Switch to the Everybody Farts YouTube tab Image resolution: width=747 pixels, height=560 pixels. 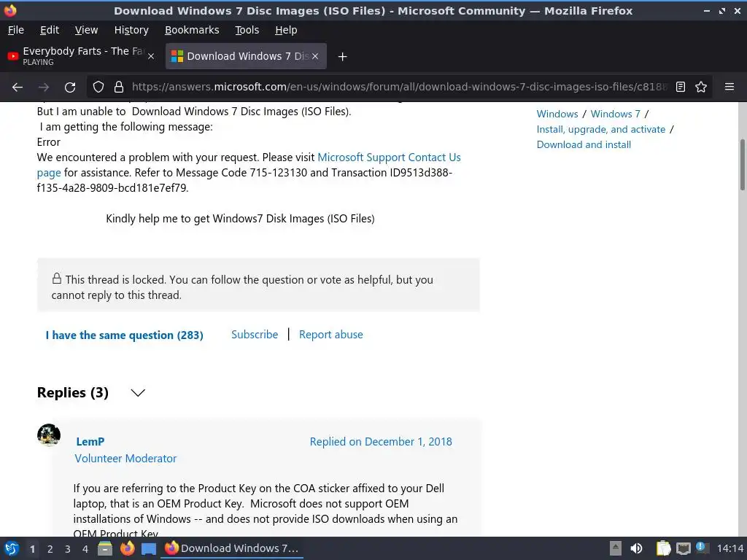pyautogui.click(x=81, y=56)
